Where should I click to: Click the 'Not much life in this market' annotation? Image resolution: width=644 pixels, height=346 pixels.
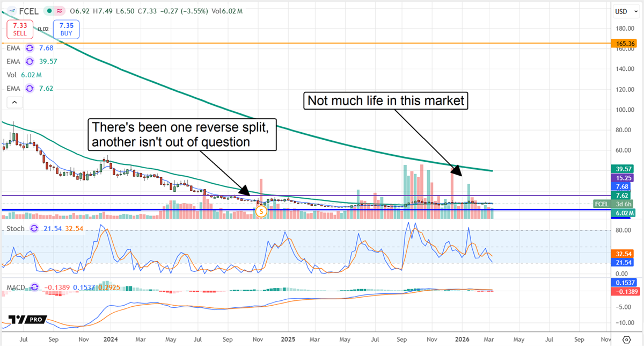(x=385, y=100)
